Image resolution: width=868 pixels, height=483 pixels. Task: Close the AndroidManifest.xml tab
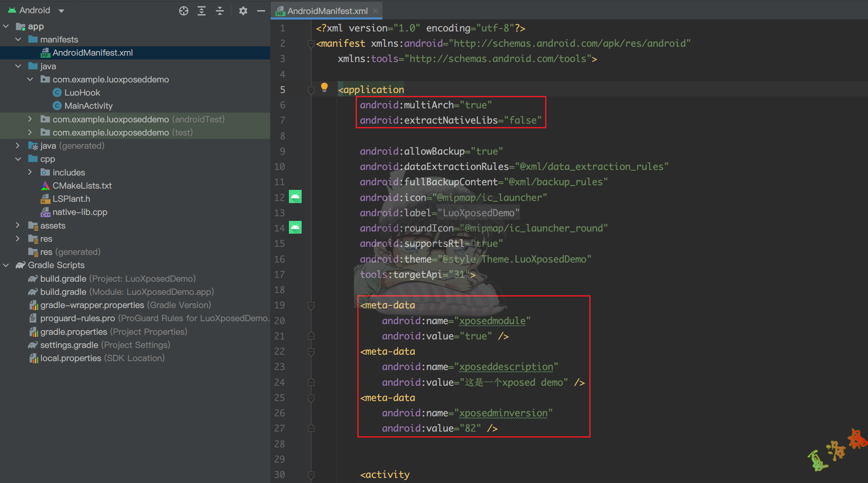coord(376,10)
